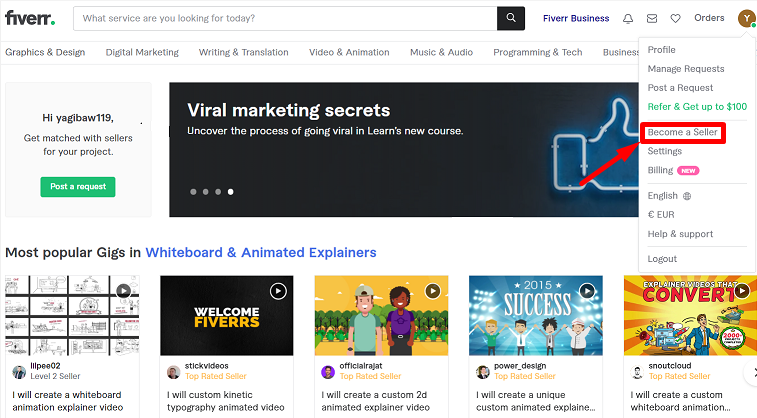Viewport: 757px width, 418px height.
Task: Click power_design seller name
Action: [520, 366]
